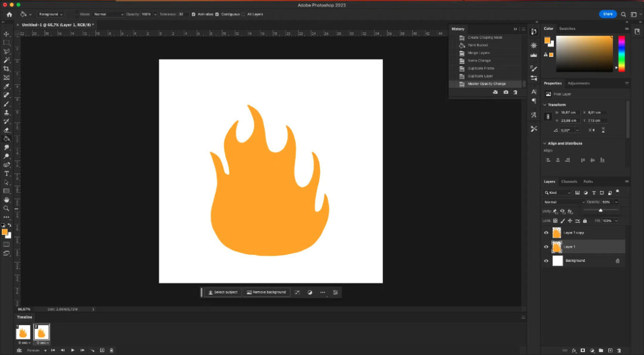
Task: Add layer style with fx icon
Action: click(x=574, y=350)
